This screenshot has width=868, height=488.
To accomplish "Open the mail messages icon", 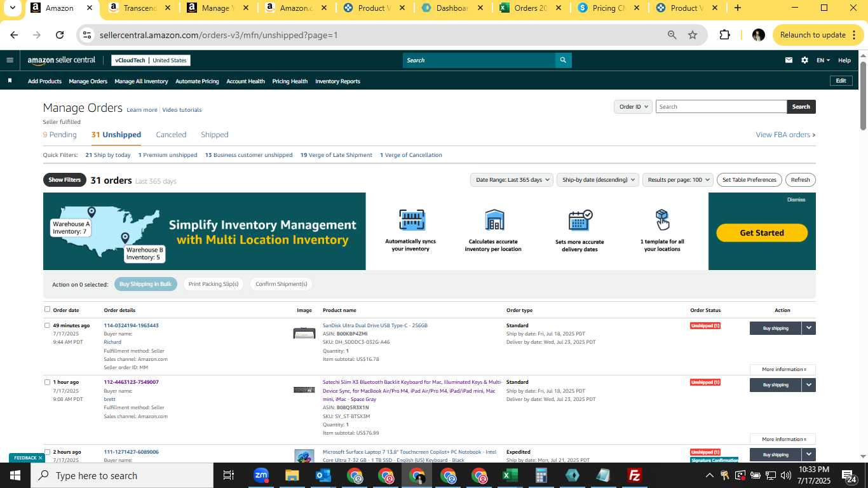I will (x=789, y=60).
